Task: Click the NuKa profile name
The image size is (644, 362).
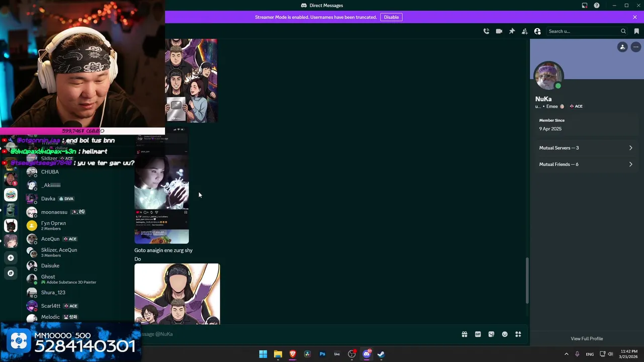Action: pos(543,99)
